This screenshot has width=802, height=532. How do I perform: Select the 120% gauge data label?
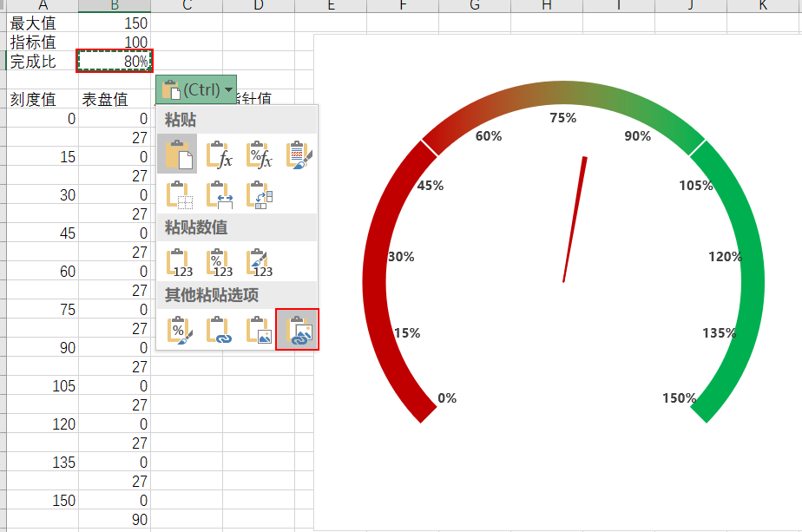pos(726,256)
